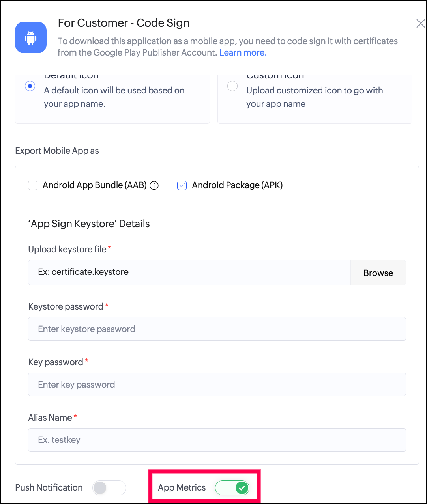Viewport: 427px width, 504px height.
Task: Click the Browse button for keystore
Action: pos(378,273)
